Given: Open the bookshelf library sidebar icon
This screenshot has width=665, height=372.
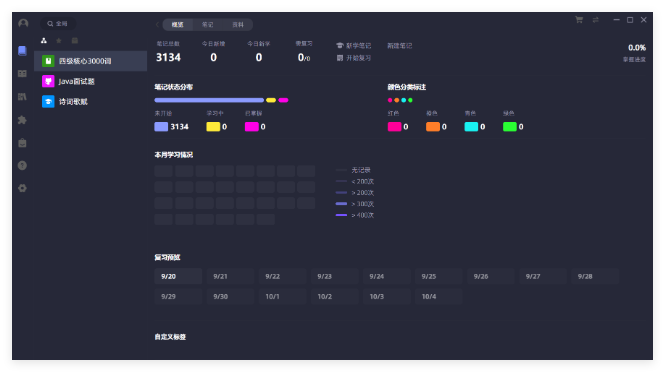Looking at the screenshot, I should (22, 97).
